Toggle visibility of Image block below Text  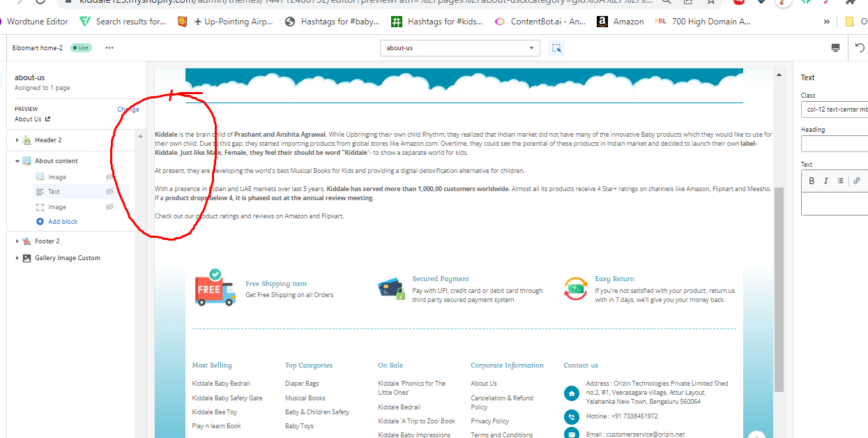click(109, 207)
